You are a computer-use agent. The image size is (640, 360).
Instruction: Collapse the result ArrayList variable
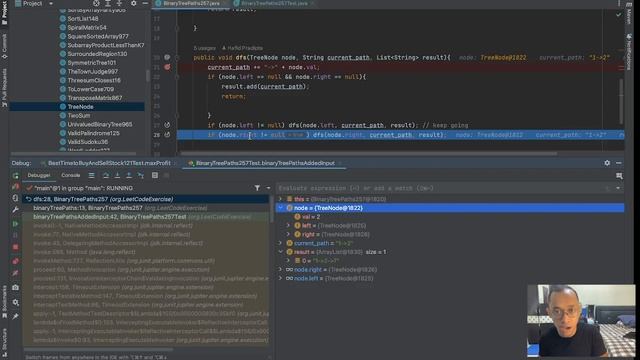pos(280,252)
